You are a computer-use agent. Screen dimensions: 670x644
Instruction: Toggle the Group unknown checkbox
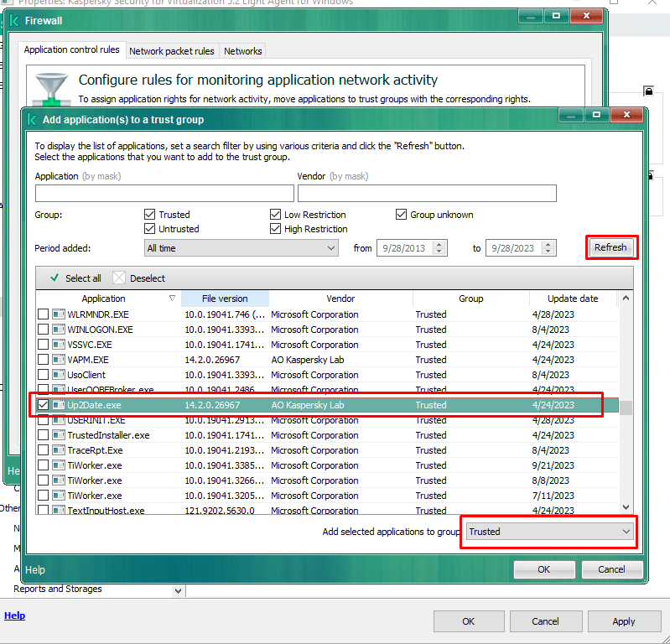tap(401, 214)
